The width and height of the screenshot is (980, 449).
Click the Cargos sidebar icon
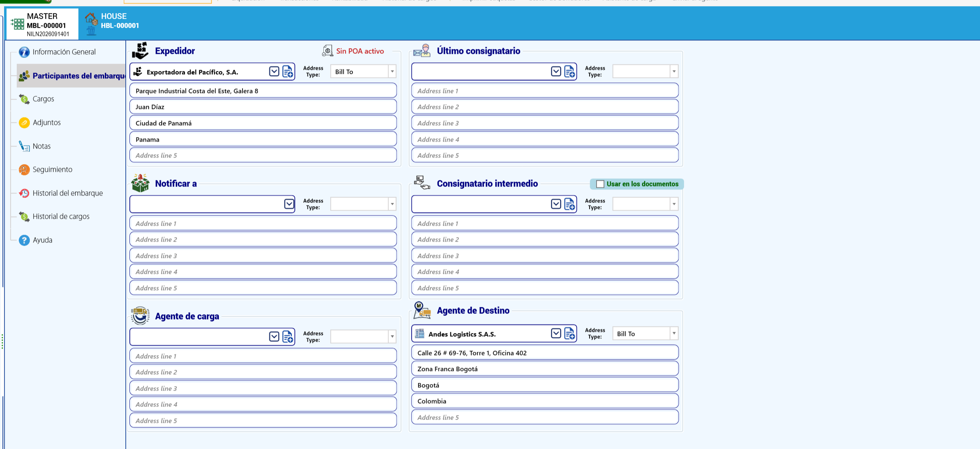(x=24, y=99)
